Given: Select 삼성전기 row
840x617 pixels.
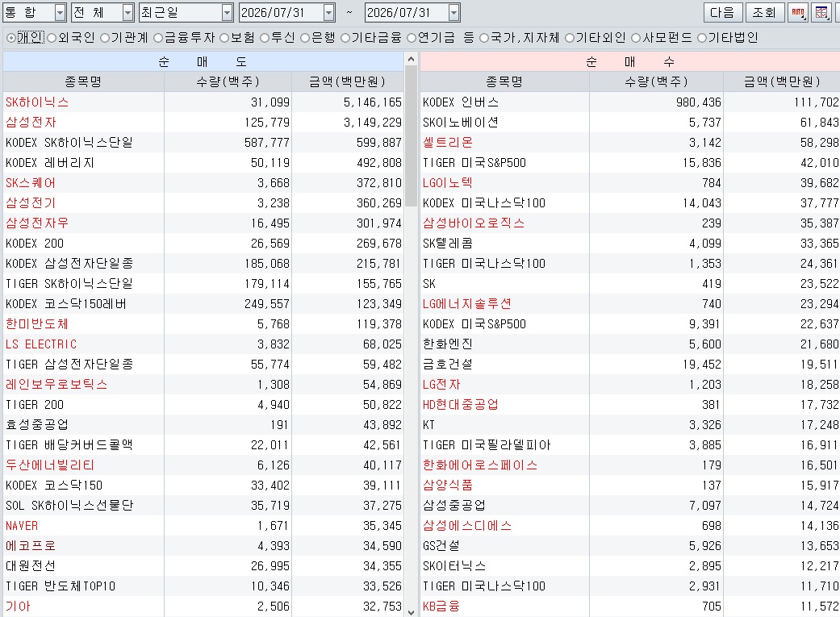Looking at the screenshot, I should click(x=203, y=203).
